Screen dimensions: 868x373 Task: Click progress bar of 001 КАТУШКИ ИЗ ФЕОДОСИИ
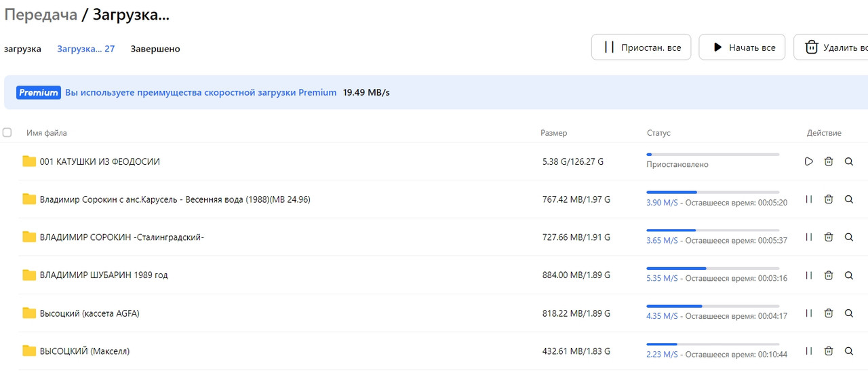click(x=713, y=155)
